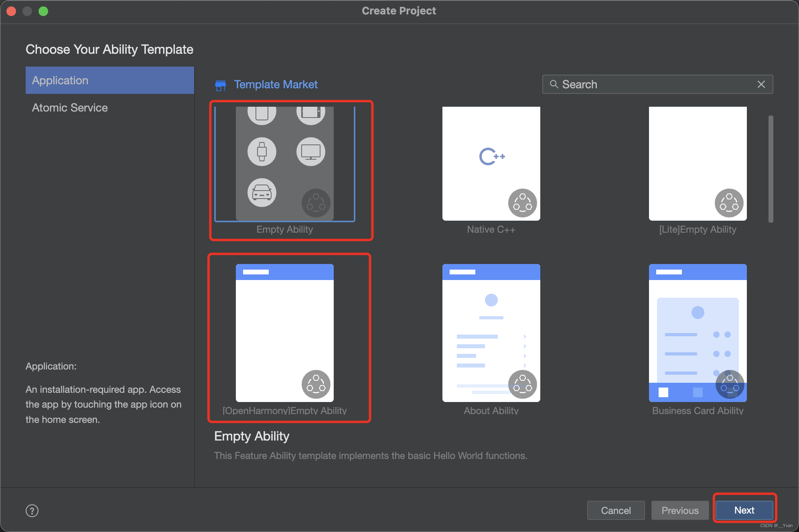
Task: Clear the search field with X icon
Action: click(761, 84)
